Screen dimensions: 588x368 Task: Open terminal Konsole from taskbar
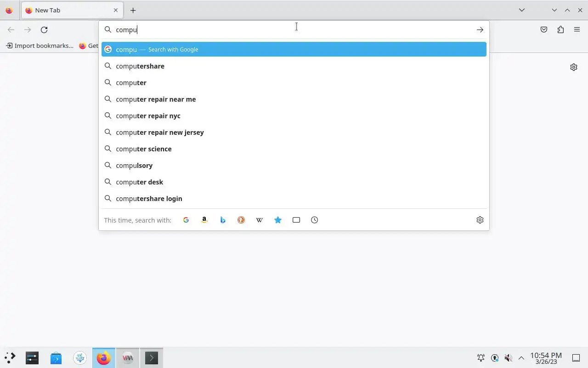pyautogui.click(x=152, y=358)
